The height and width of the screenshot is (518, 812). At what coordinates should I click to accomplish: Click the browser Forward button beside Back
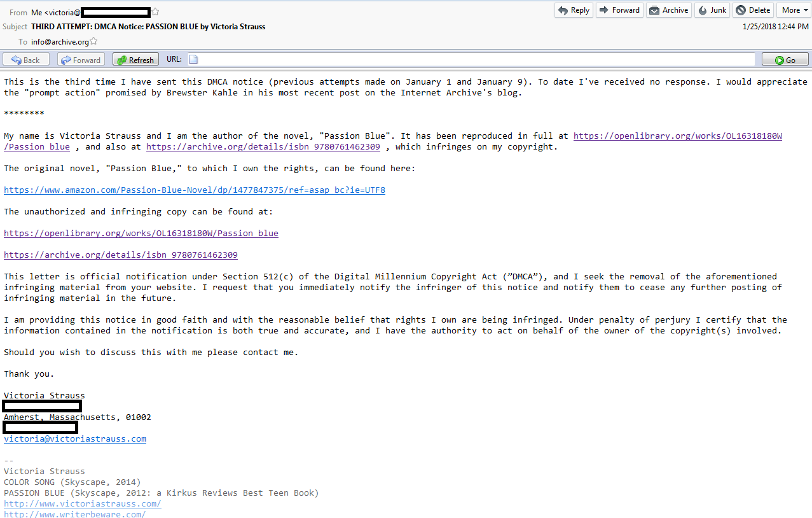tap(81, 60)
